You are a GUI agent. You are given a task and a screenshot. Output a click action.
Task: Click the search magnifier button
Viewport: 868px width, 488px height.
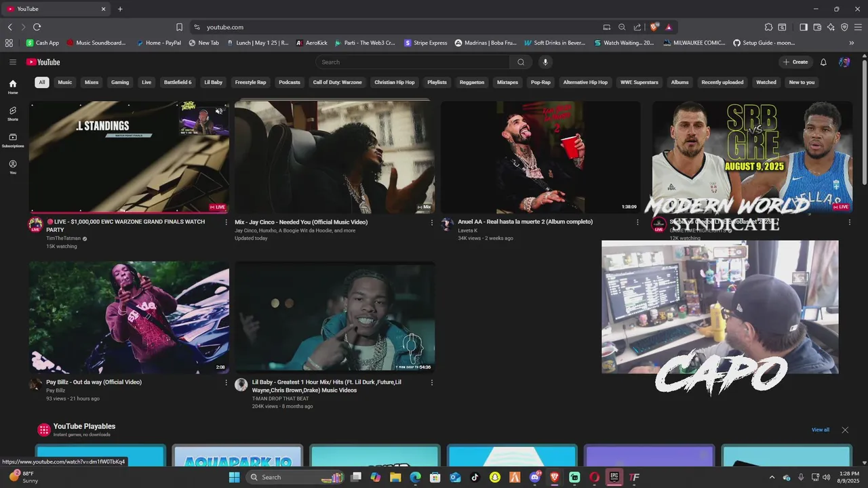(521, 62)
